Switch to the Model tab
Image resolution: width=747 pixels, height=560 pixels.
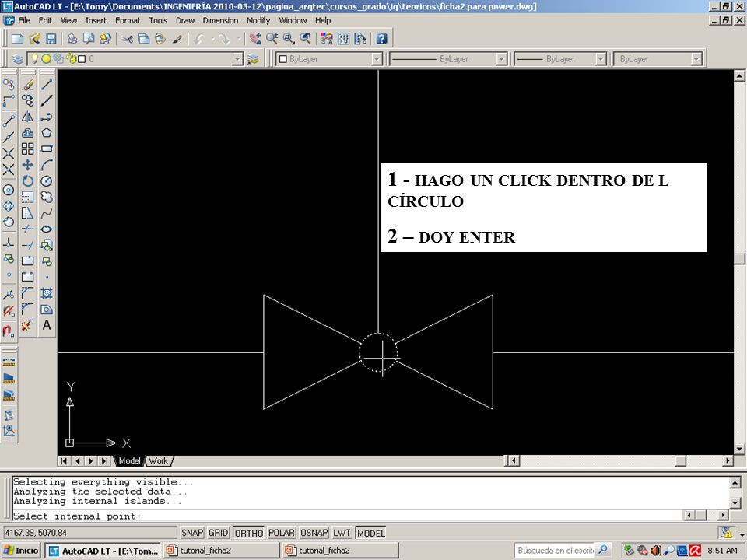tap(129, 461)
